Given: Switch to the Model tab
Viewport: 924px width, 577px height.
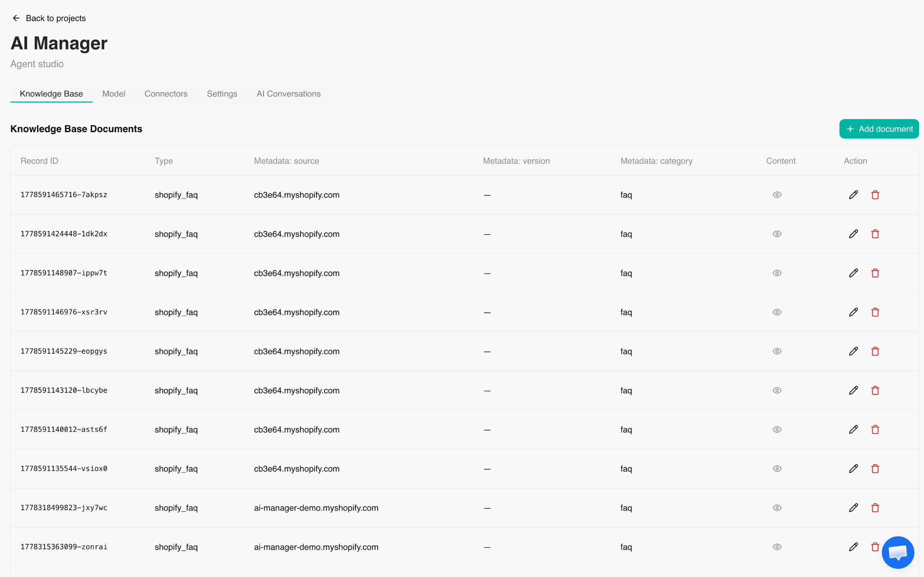Looking at the screenshot, I should tap(114, 94).
